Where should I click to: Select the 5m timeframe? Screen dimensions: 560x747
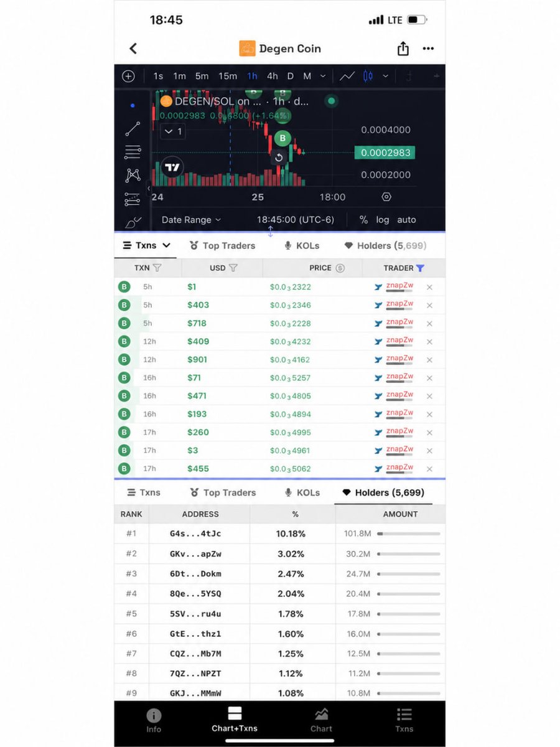[202, 76]
